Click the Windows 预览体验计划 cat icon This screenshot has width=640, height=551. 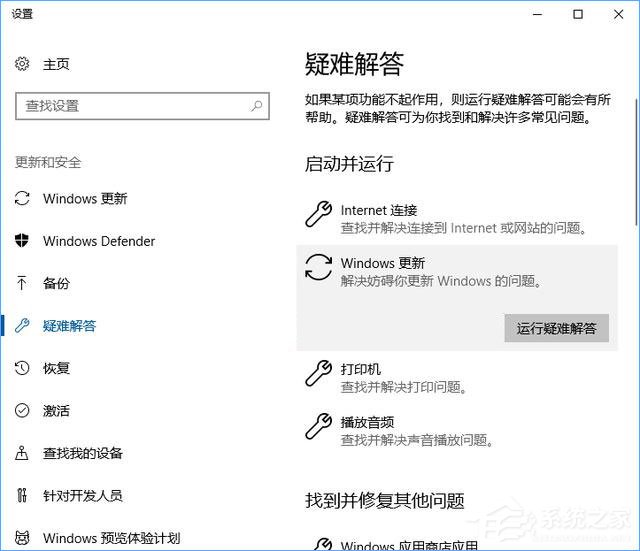click(x=22, y=538)
